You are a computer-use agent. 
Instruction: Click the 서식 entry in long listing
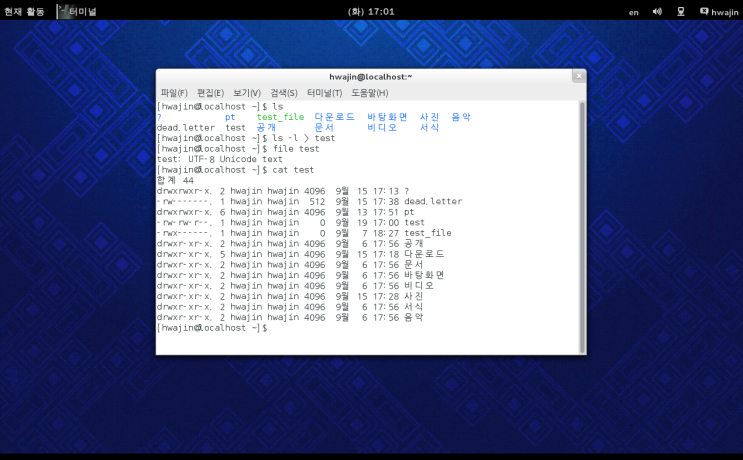tap(414, 307)
